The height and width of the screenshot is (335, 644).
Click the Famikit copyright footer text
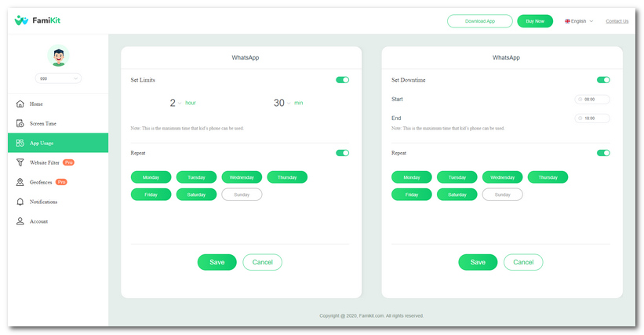point(371,315)
